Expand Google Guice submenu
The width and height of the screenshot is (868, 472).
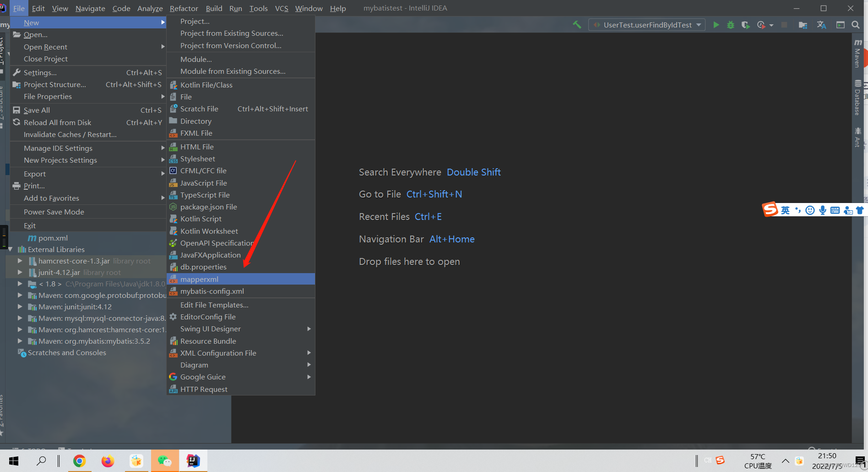[x=241, y=377]
